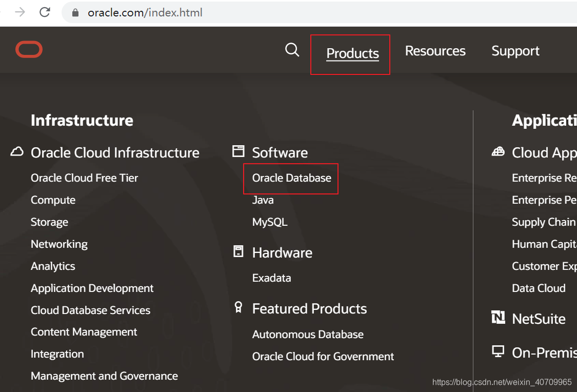This screenshot has height=392, width=577.
Task: Open Application Development link
Action: 92,288
